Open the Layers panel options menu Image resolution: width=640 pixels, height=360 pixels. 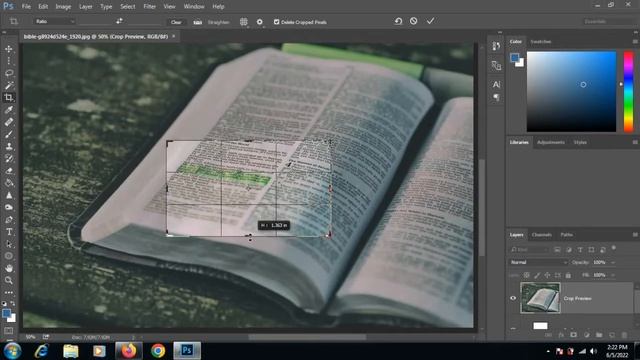click(635, 235)
